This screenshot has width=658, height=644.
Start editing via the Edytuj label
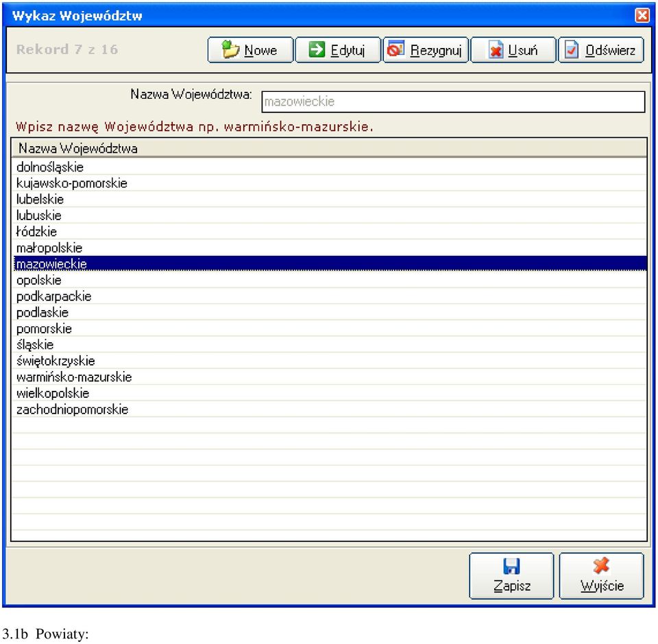(x=348, y=50)
